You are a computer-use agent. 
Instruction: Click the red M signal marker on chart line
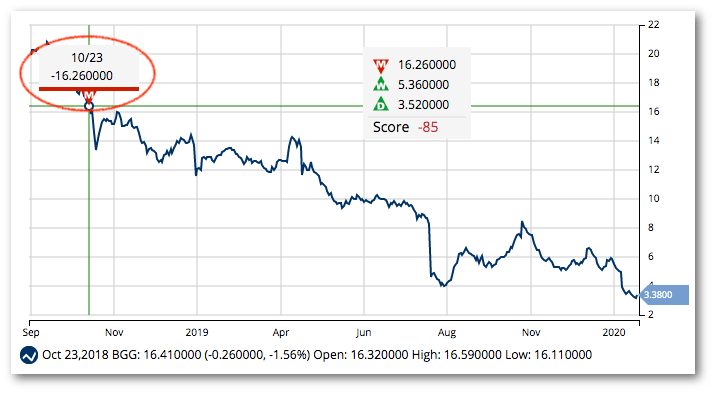point(89,96)
